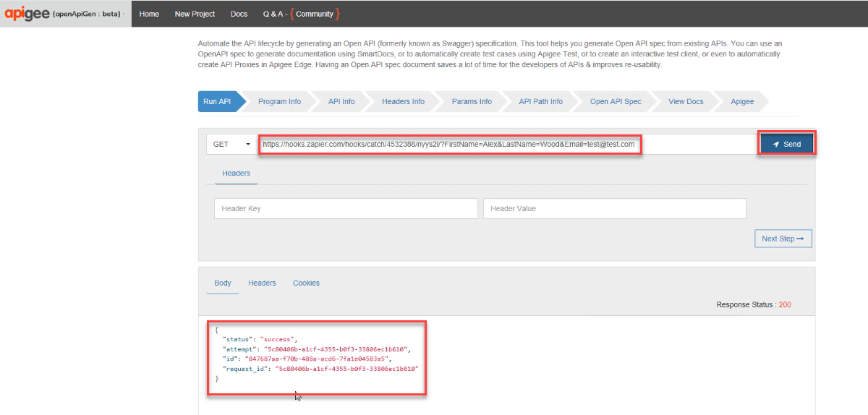
Task: Click the "attempt" line in response
Action: (x=316, y=348)
